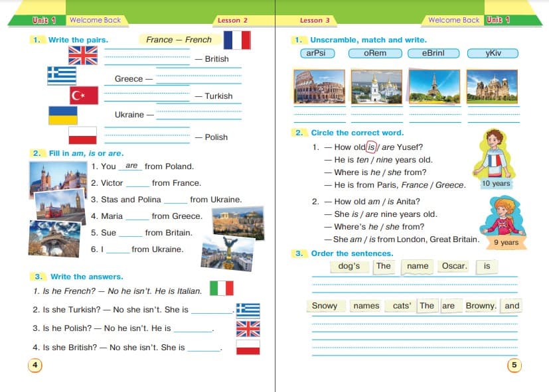This screenshot has height=392, width=549.
Task: Click the Italian flag next to 'He is Italian'
Action: 221,288
